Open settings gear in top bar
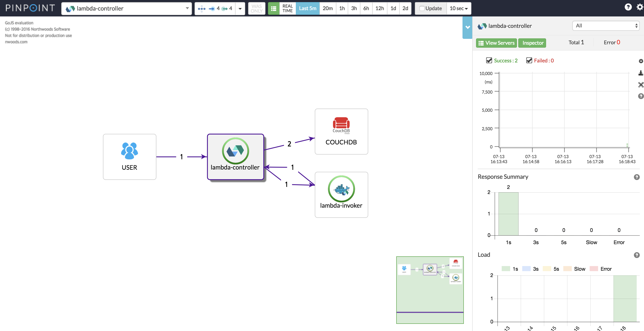 coord(640,7)
